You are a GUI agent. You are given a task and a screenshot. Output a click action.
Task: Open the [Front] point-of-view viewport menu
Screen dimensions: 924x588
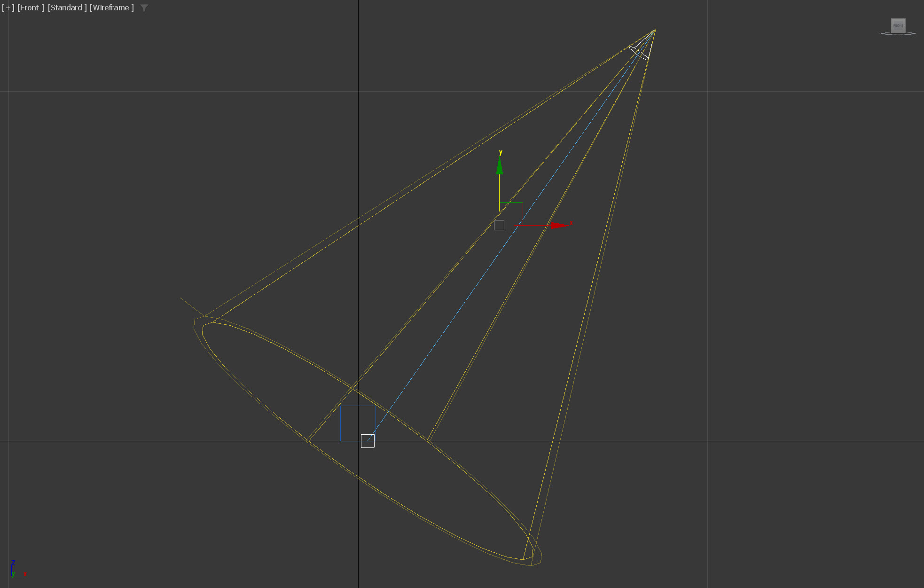(x=31, y=8)
